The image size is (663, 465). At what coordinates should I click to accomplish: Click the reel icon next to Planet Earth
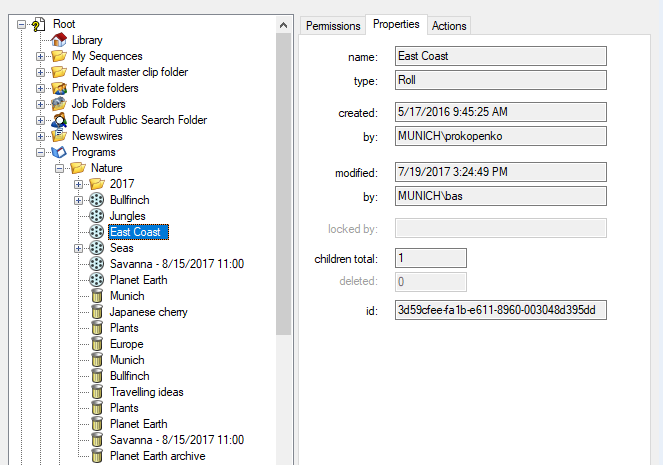click(x=96, y=280)
